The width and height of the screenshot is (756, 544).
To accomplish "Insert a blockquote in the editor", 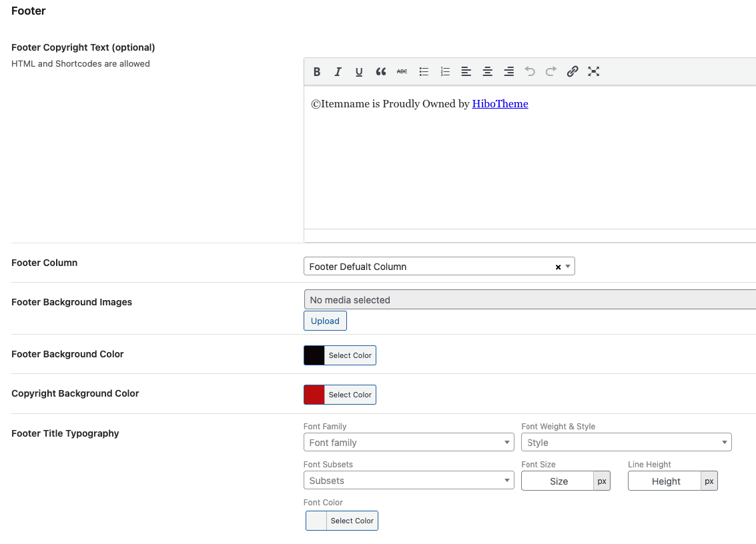I will (381, 72).
